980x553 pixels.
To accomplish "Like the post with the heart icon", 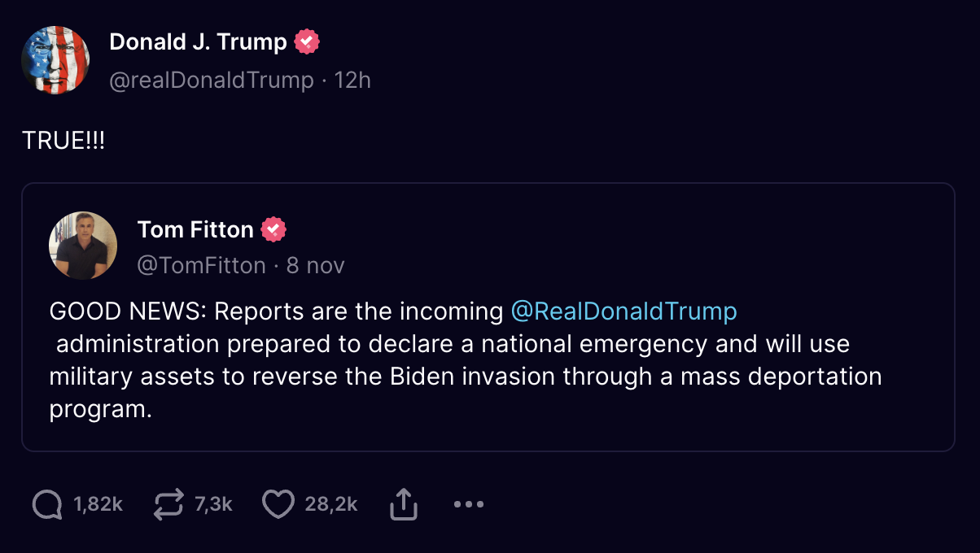I will [x=278, y=505].
